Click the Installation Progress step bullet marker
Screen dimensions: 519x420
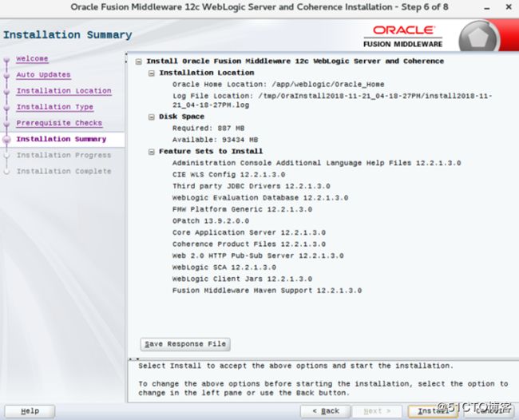tap(6, 156)
